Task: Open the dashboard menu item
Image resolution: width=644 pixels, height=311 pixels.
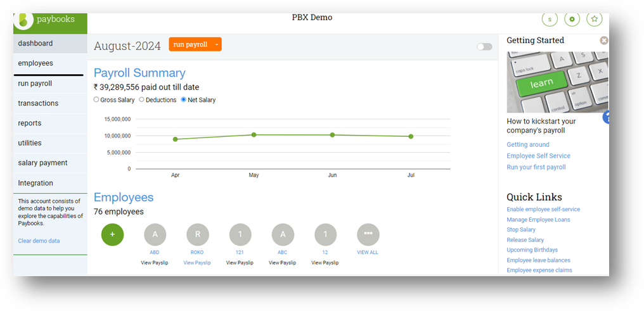Action: click(50, 43)
